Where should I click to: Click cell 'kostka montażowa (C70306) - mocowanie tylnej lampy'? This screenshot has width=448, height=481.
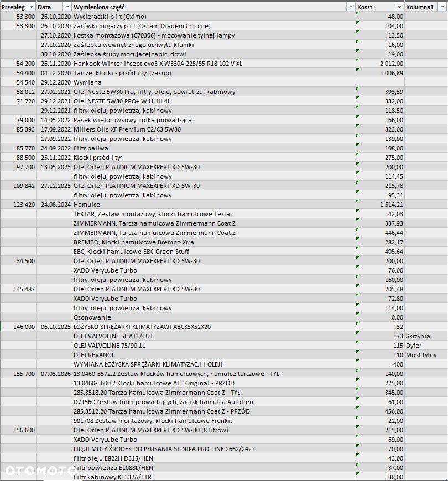(214, 35)
